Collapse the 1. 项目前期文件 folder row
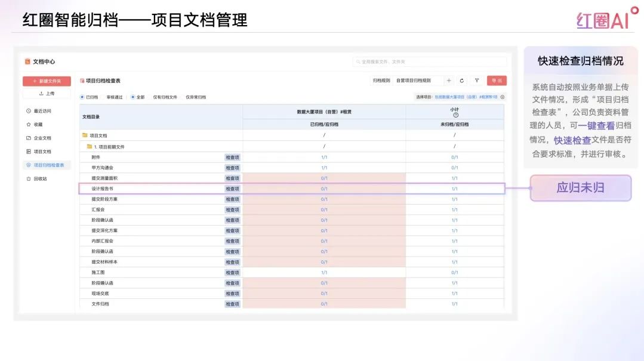Screen dimensions: 644x361 coord(90,146)
